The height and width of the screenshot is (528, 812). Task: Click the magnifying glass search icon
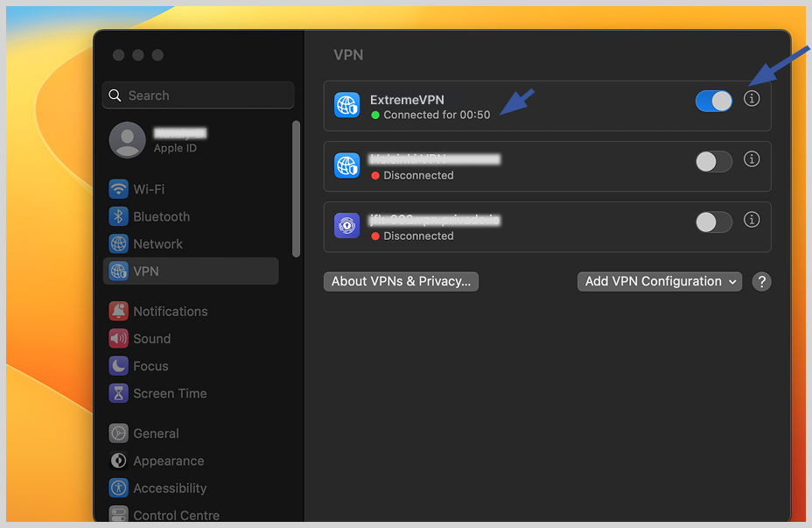pyautogui.click(x=115, y=95)
